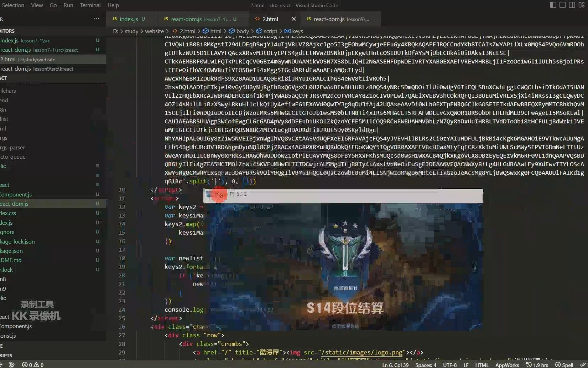
Task: Open Explorer more actions ellipsis
Action: (x=96, y=19)
